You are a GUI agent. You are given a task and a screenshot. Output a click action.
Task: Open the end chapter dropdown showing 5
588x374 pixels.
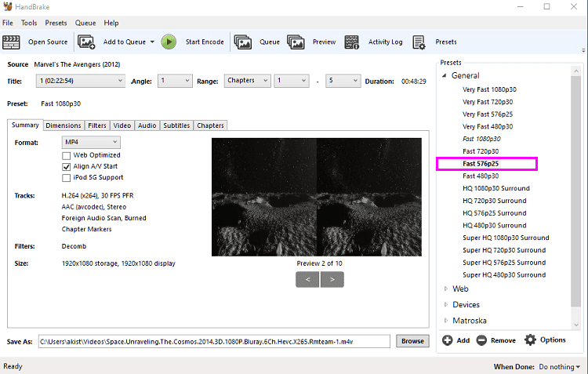click(x=343, y=81)
